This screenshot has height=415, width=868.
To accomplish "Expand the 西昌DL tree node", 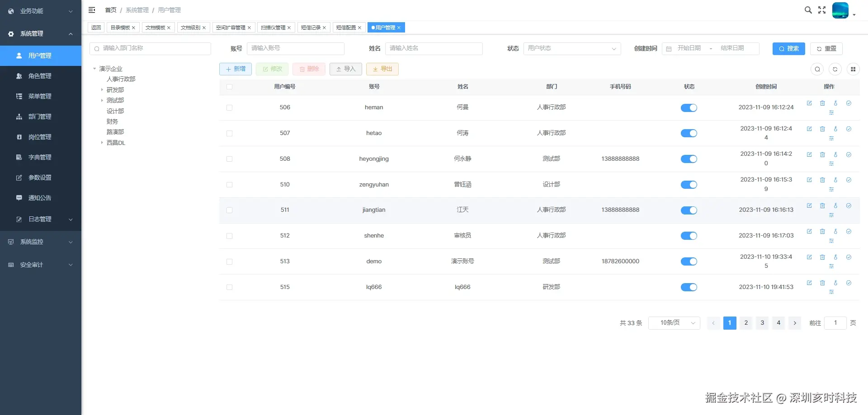I will pyautogui.click(x=102, y=142).
